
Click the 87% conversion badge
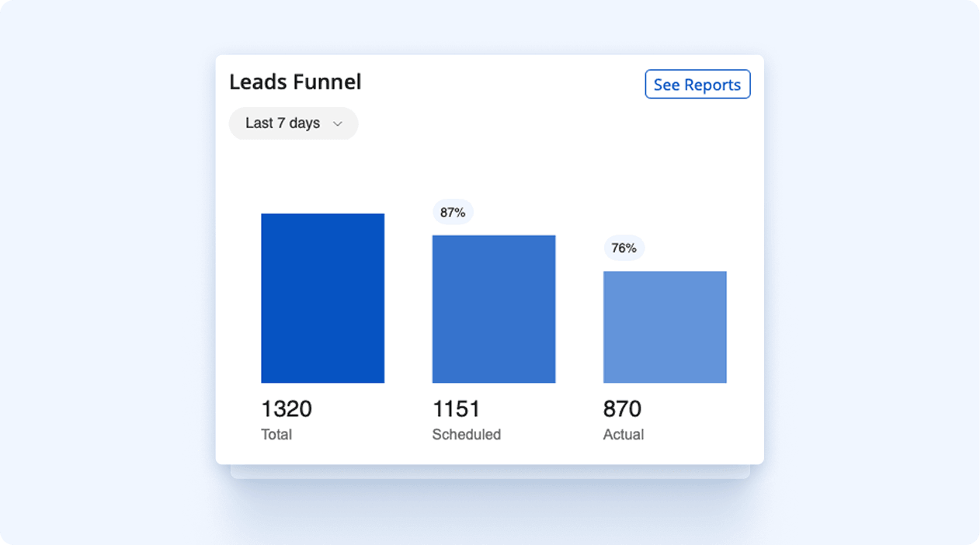453,212
